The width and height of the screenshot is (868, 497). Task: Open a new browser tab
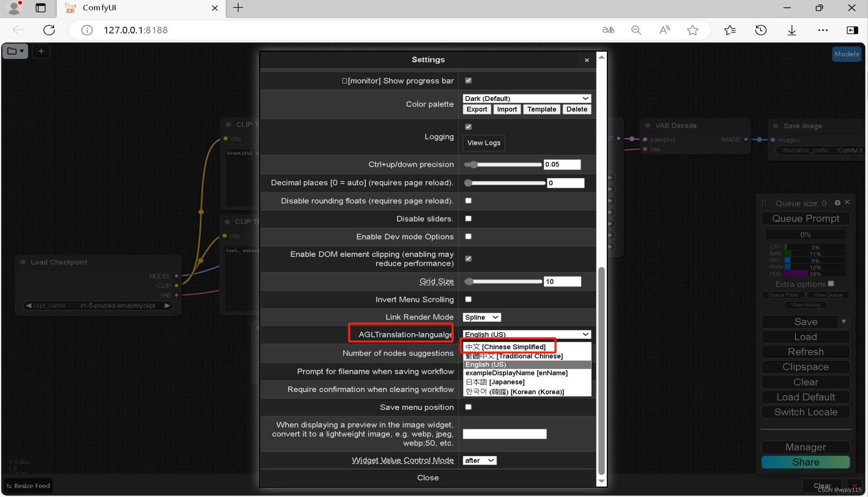click(238, 8)
